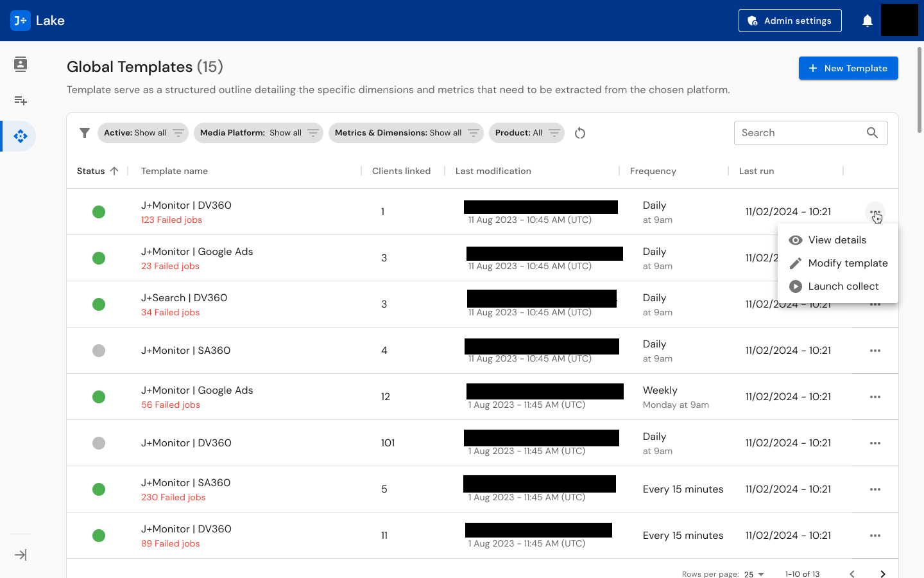Reset filters using the circular refresh icon
Image resolution: width=924 pixels, height=578 pixels.
(580, 133)
